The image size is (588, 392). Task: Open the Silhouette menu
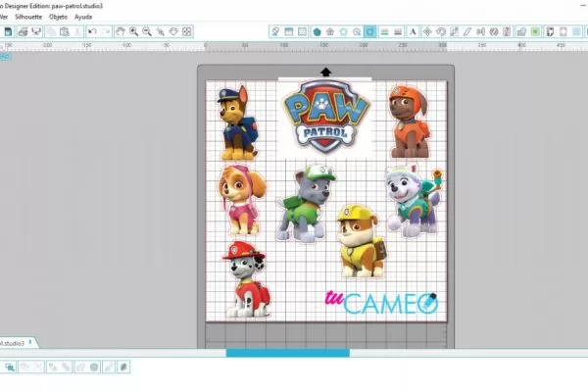(28, 17)
